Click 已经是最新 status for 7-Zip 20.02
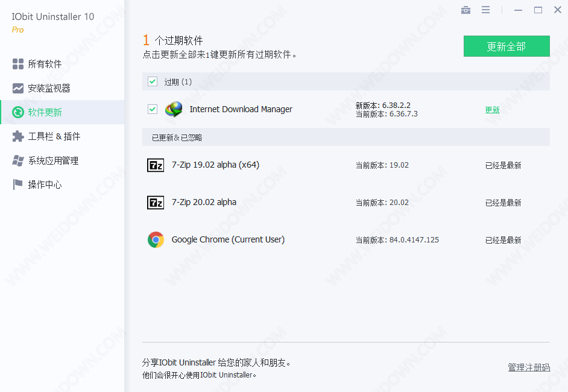This screenshot has height=392, width=568. (503, 203)
